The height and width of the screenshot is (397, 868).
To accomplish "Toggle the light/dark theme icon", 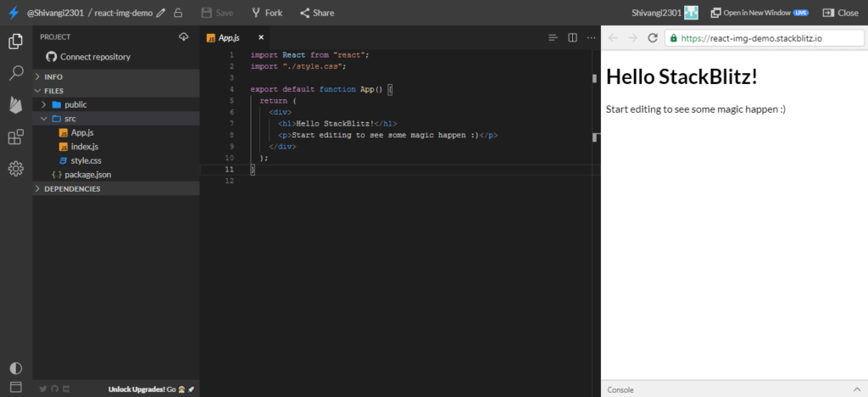I will 16,368.
